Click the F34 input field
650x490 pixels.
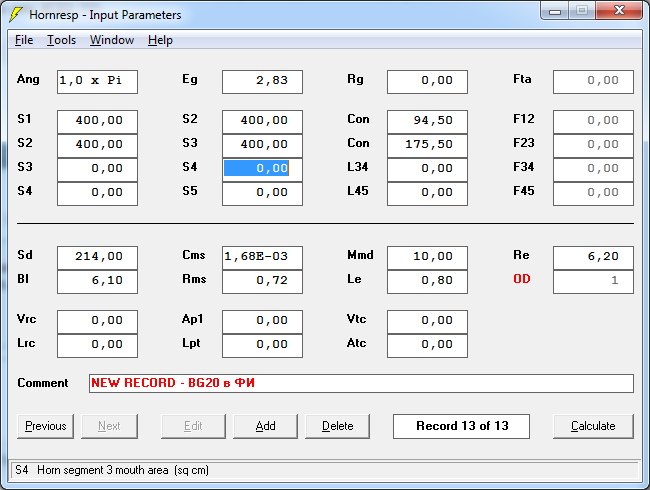(x=593, y=170)
